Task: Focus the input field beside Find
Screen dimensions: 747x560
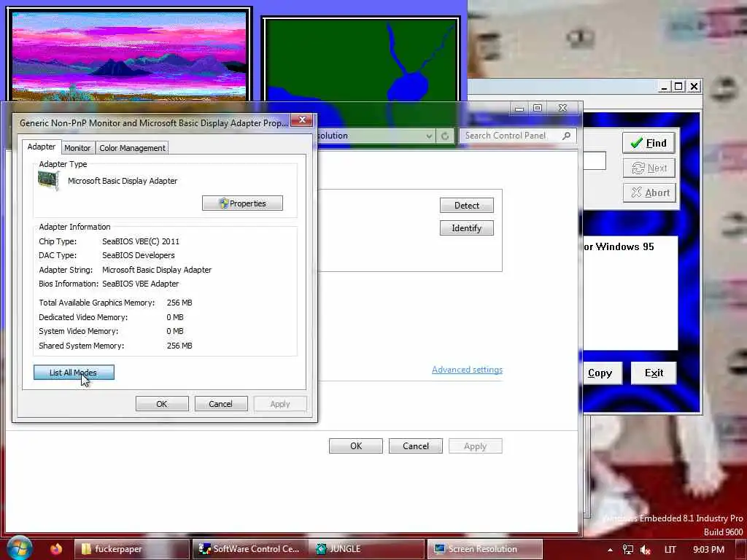Action: click(x=595, y=160)
